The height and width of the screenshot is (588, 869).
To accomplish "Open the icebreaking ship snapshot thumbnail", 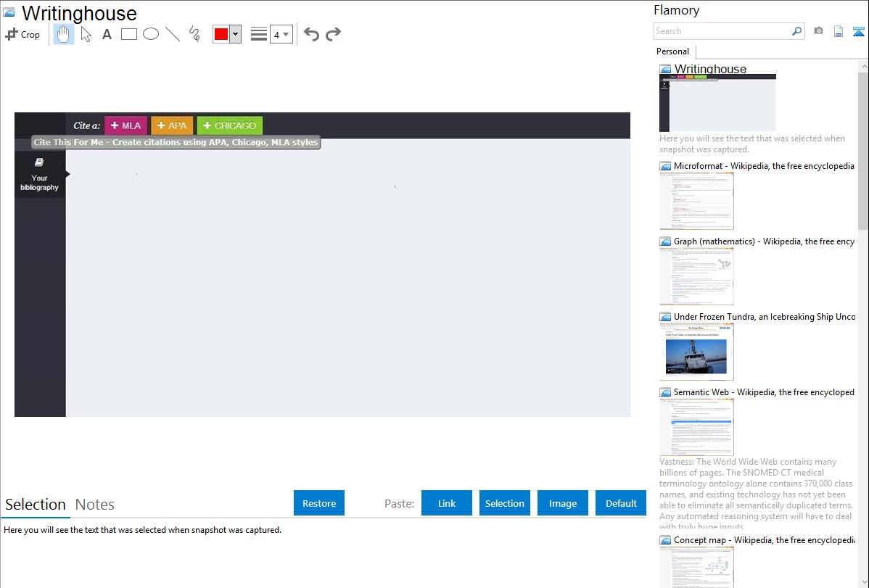I will pyautogui.click(x=696, y=352).
